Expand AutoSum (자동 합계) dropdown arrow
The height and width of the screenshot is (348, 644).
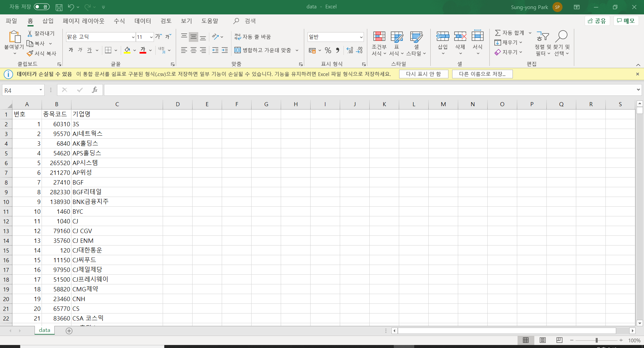pyautogui.click(x=530, y=33)
